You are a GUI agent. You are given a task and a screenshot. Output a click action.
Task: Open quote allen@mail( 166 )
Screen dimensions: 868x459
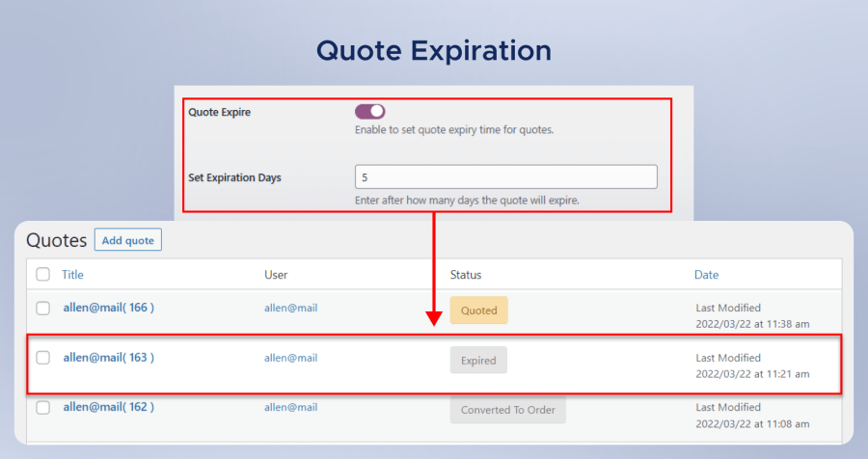pyautogui.click(x=108, y=308)
